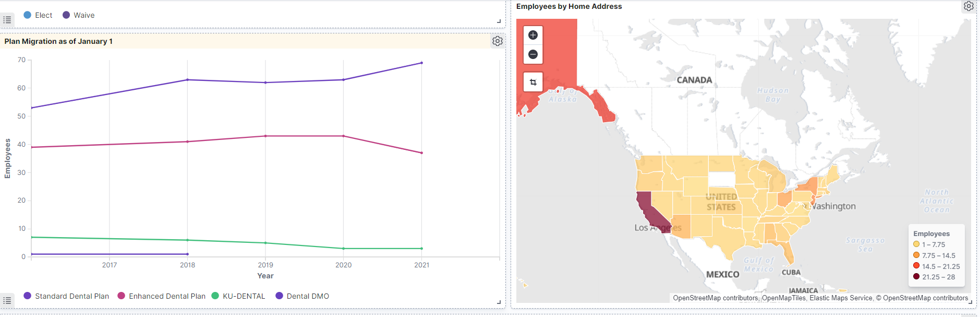Open Employees by Home Address panel gear

pos(969,6)
